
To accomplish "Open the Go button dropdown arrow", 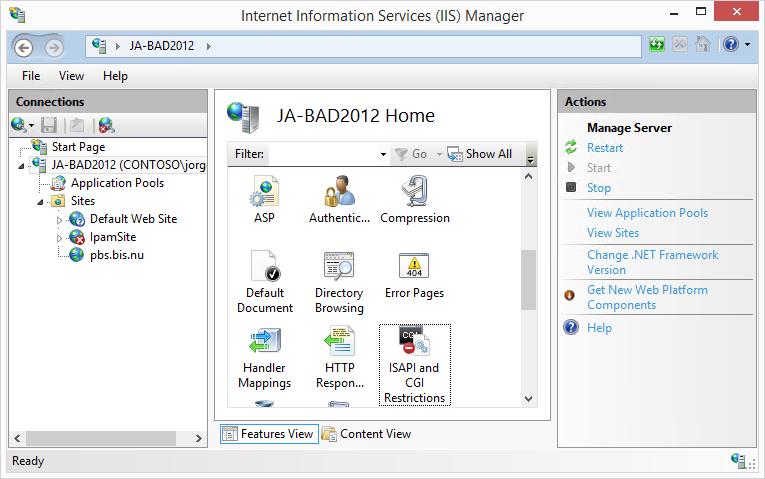I will pyautogui.click(x=439, y=155).
